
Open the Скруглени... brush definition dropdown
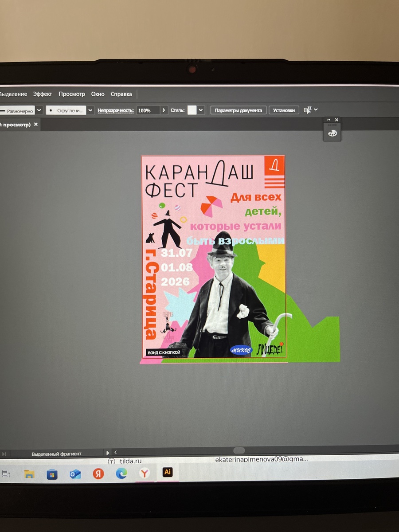90,110
